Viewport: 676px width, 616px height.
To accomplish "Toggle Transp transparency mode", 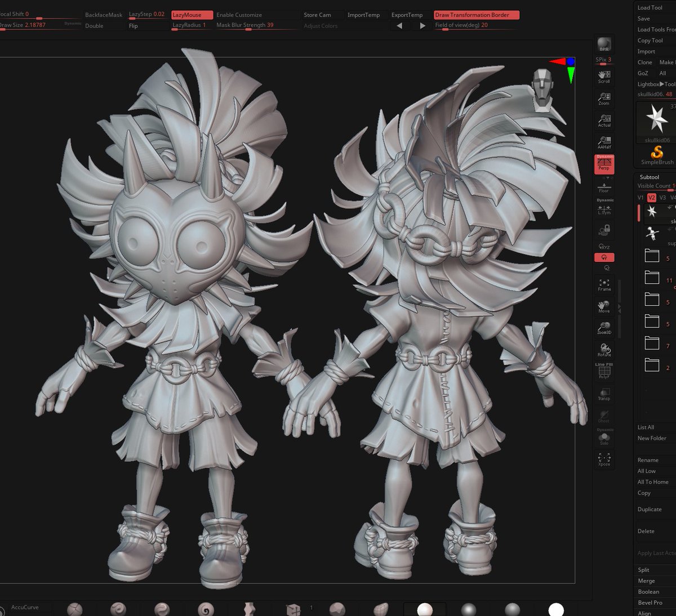I will (x=604, y=394).
